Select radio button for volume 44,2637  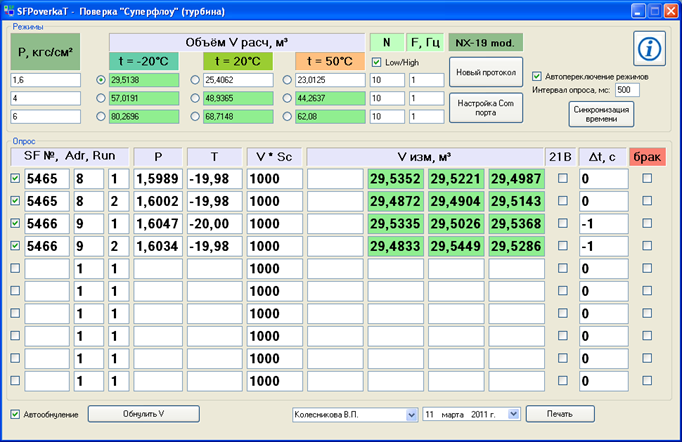pos(287,98)
